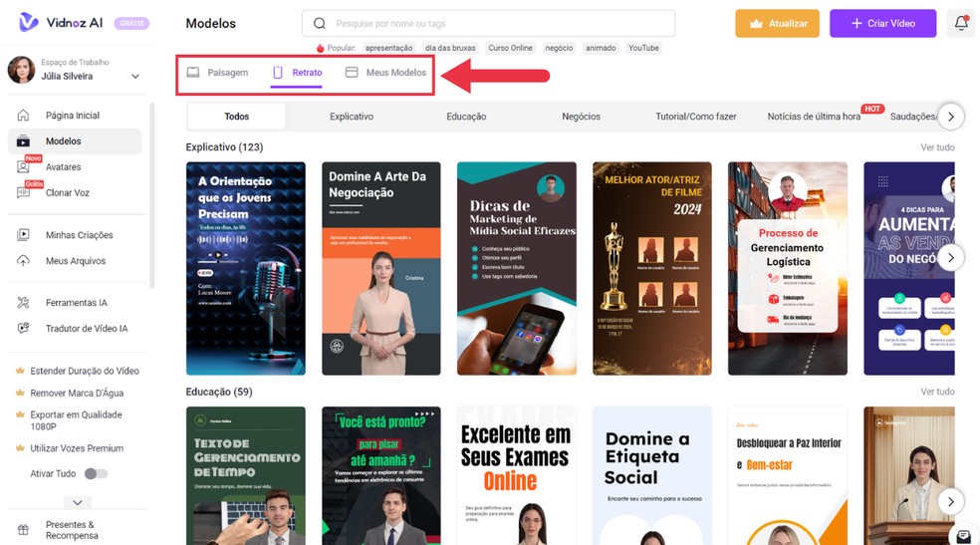This screenshot has width=980, height=545.
Task: Switch to the Meus Modelos tab
Action: pos(386,73)
